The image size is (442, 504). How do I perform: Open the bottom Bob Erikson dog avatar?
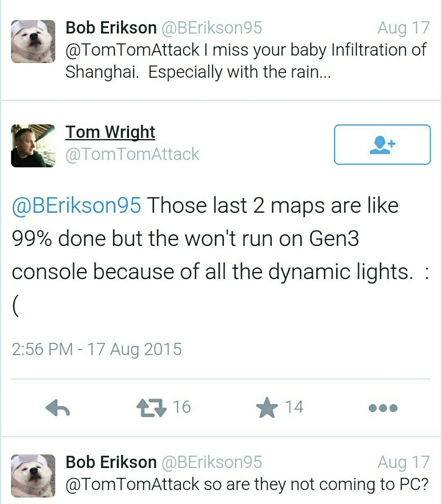click(x=33, y=475)
